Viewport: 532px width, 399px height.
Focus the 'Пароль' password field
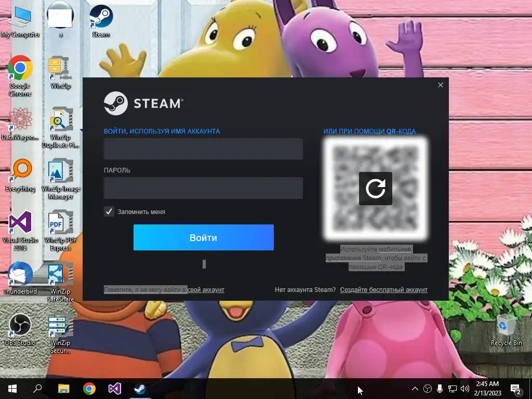(x=203, y=188)
